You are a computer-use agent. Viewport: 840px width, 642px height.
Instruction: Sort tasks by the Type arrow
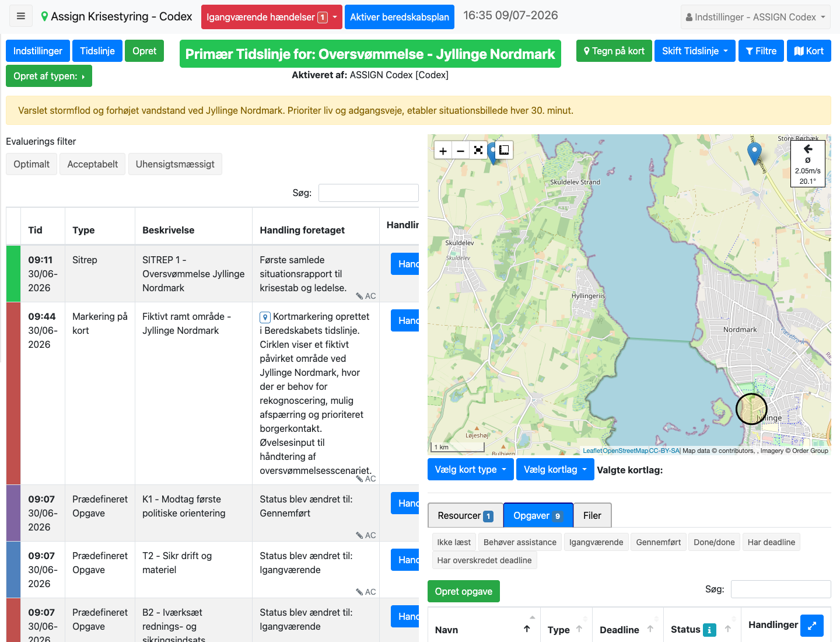click(579, 629)
